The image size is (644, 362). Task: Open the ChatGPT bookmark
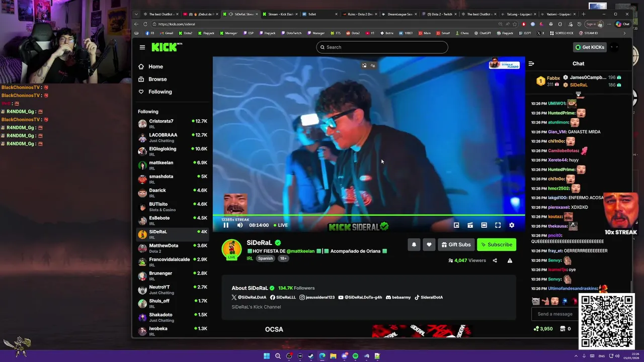click(x=482, y=33)
